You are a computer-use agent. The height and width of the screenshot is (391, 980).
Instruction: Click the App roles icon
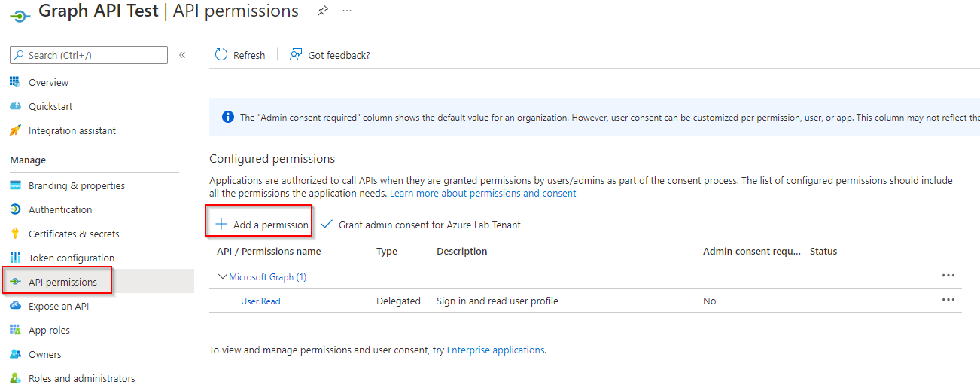click(x=15, y=330)
